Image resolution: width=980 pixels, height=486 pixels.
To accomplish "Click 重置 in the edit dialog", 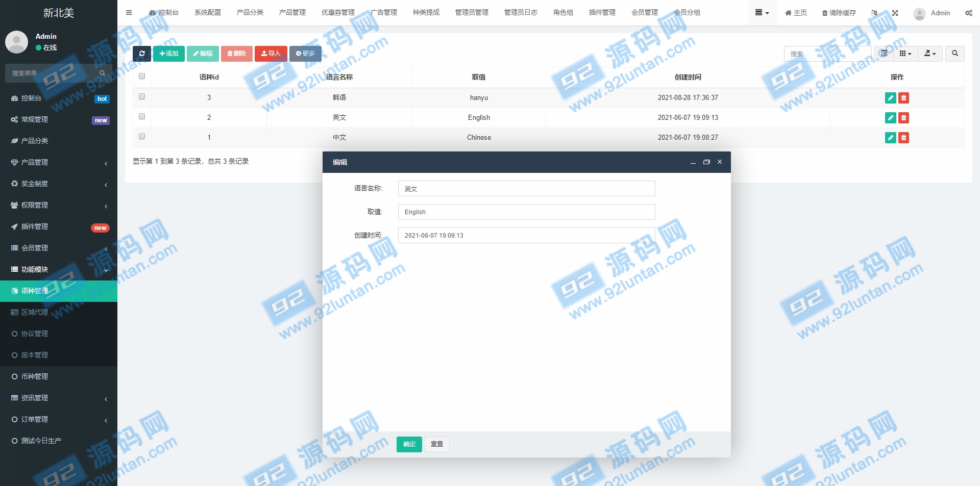I will click(437, 444).
